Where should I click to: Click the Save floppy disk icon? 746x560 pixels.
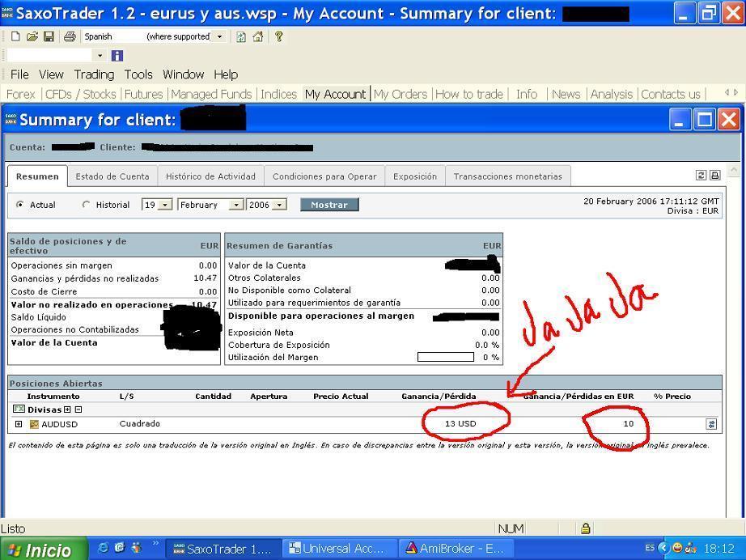coord(49,36)
